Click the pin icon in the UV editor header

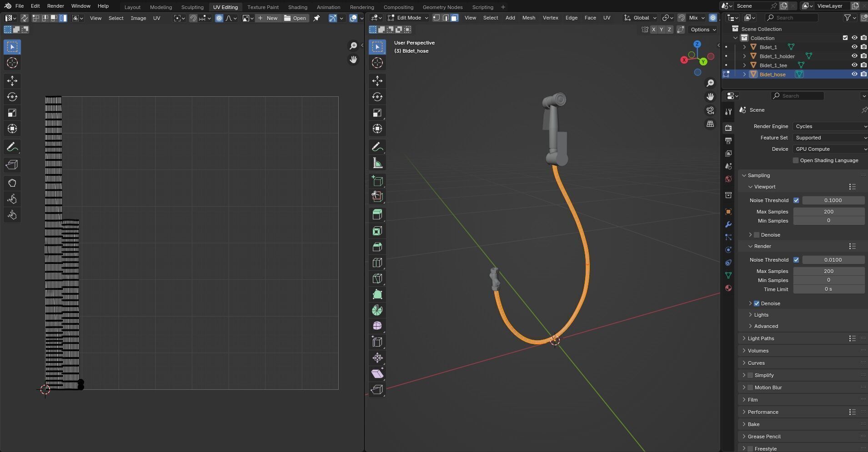click(316, 18)
